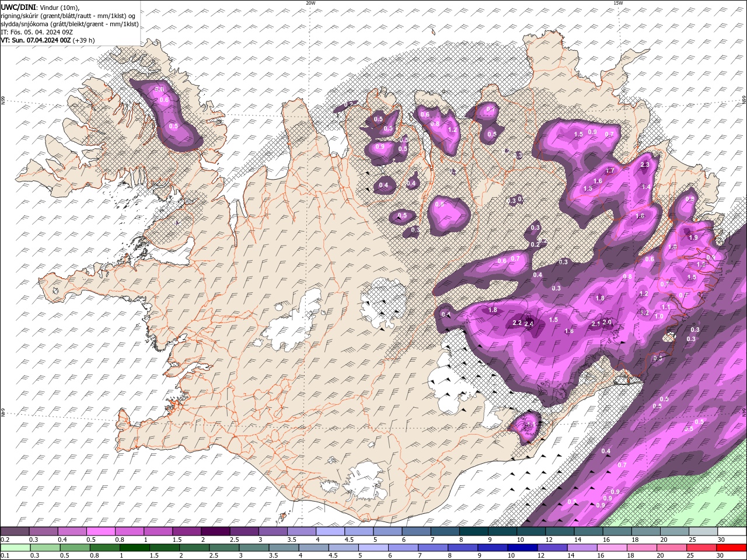Screen dimensions: 747x560
Task: Click the '0.2' label under the purple legend
Action: pyautogui.click(x=5, y=540)
